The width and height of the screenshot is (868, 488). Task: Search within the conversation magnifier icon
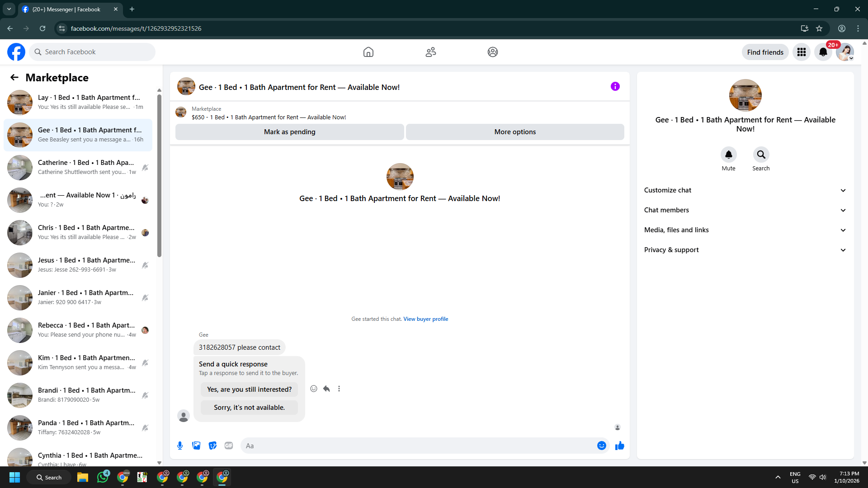pos(761,155)
